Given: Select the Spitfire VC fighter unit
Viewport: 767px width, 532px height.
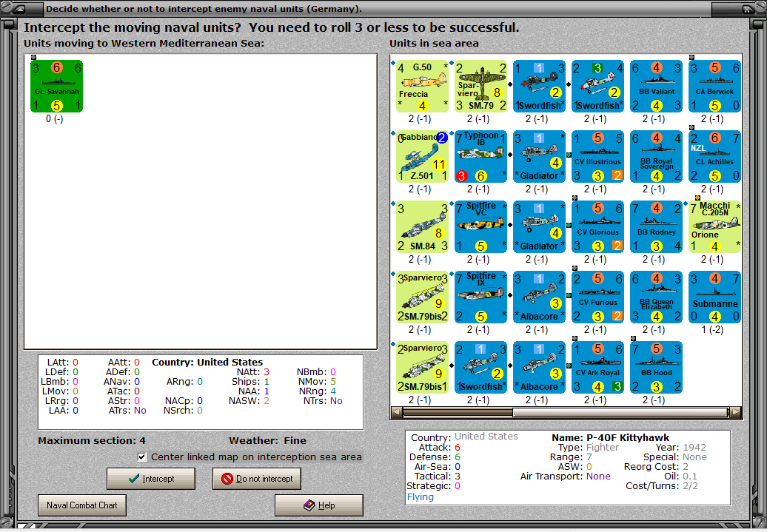Looking at the screenshot, I should coord(480,226).
